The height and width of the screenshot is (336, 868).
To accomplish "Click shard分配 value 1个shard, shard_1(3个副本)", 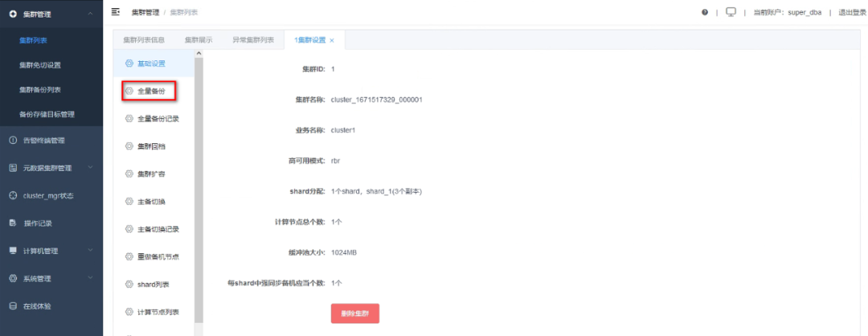I will [377, 191].
